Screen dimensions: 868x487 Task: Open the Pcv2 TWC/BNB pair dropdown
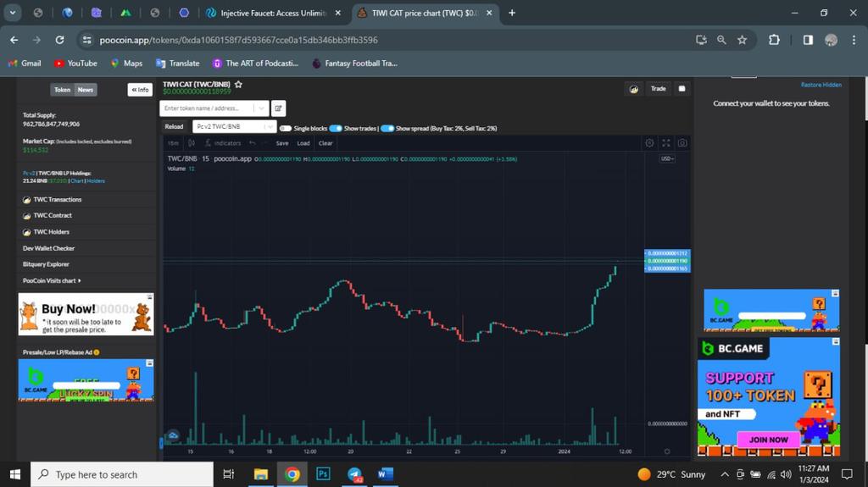(234, 127)
